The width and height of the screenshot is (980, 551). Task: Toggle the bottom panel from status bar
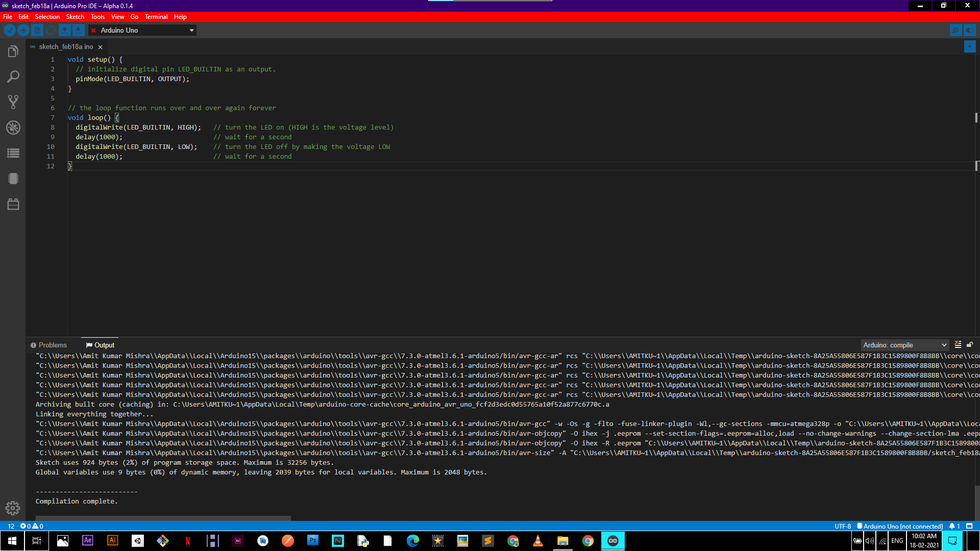click(969, 526)
